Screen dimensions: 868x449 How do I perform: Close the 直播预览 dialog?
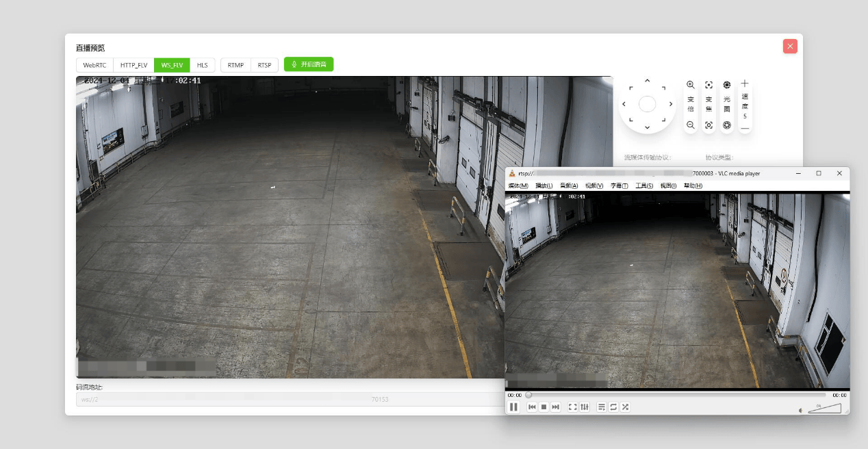[790, 46]
